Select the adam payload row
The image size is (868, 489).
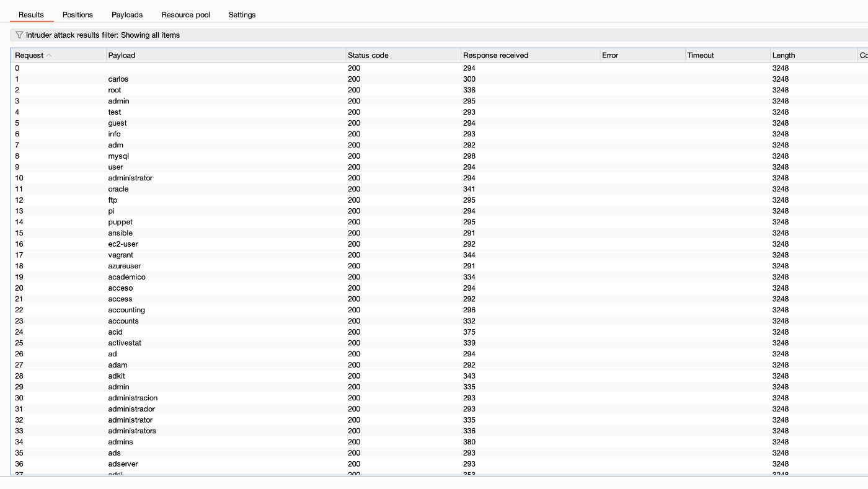click(439, 365)
